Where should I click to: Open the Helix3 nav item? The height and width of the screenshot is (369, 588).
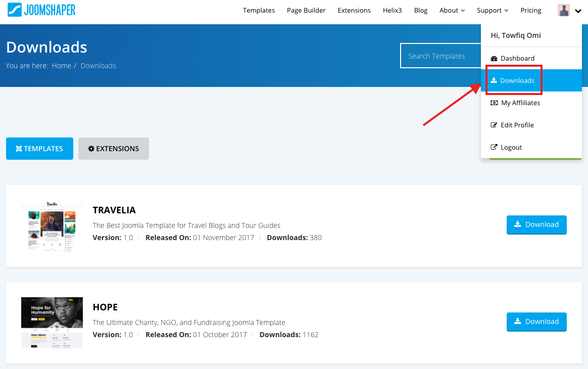[x=392, y=11]
